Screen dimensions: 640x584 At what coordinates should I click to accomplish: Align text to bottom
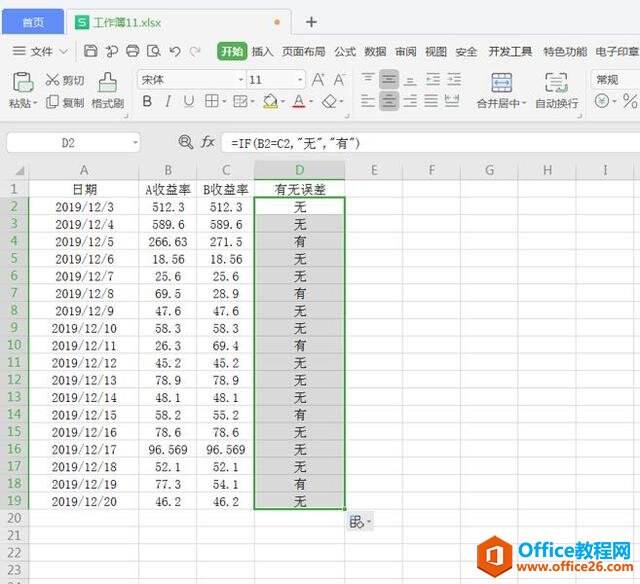point(410,79)
